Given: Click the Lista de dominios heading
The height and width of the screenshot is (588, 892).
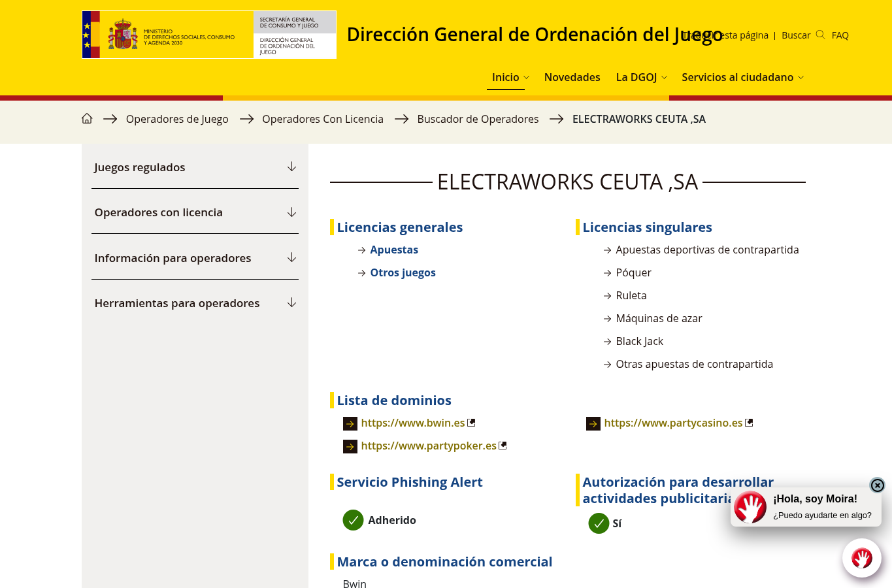Looking at the screenshot, I should (394, 400).
